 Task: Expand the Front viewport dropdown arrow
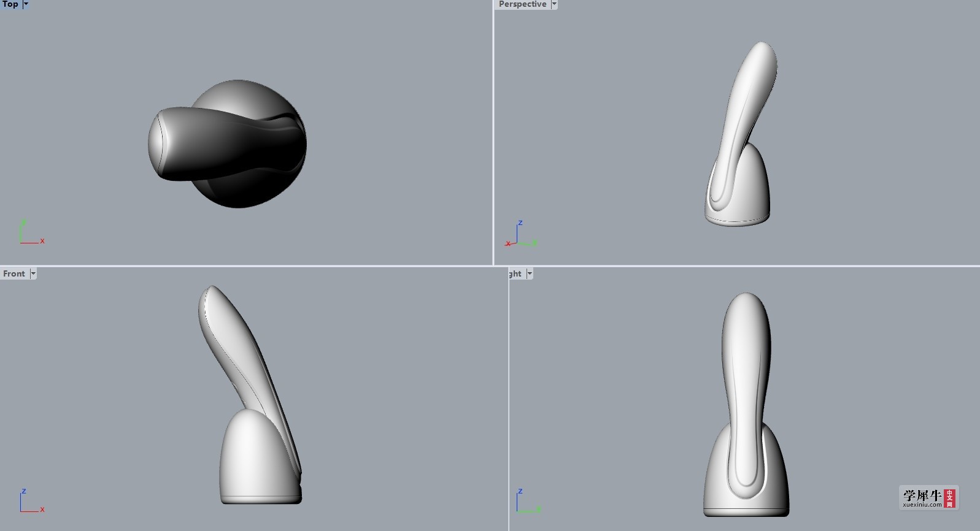tap(33, 273)
